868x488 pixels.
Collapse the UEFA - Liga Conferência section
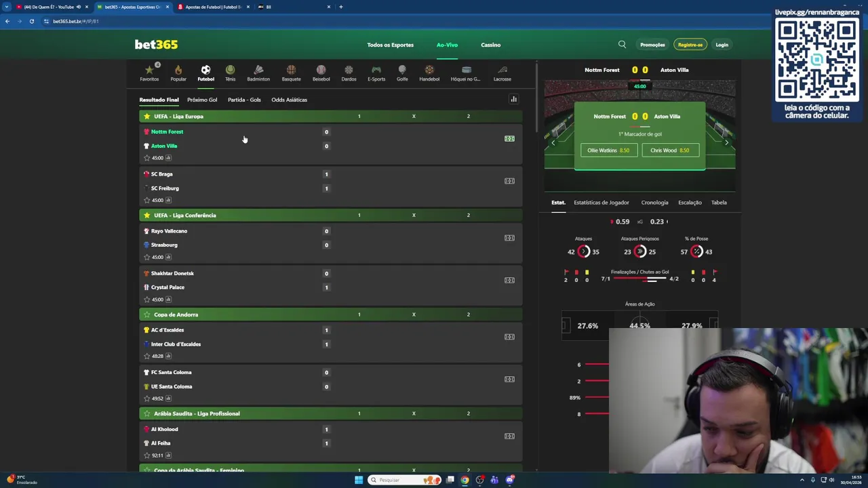(x=331, y=216)
